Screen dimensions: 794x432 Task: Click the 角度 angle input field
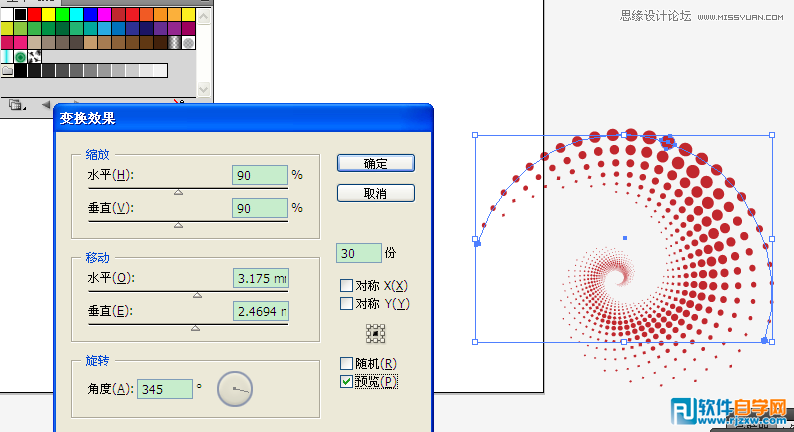165,389
